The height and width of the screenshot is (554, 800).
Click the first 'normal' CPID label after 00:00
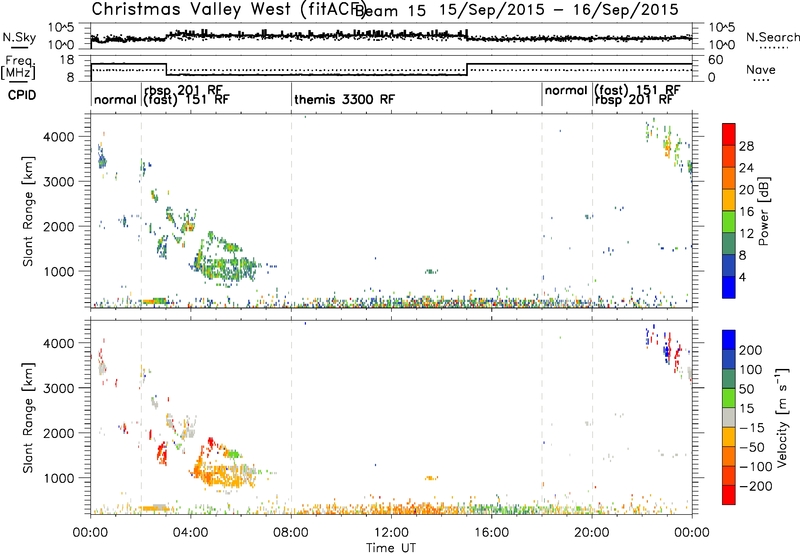click(115, 99)
